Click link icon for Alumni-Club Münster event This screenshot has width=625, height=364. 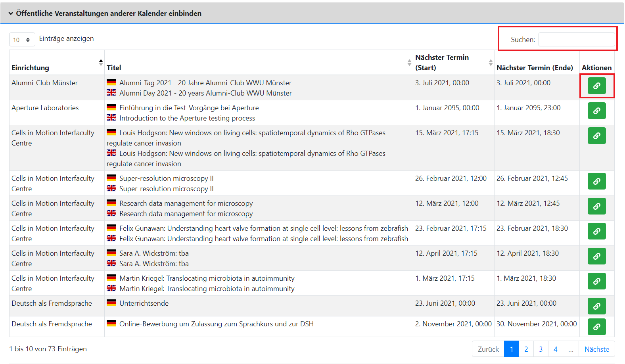(596, 86)
